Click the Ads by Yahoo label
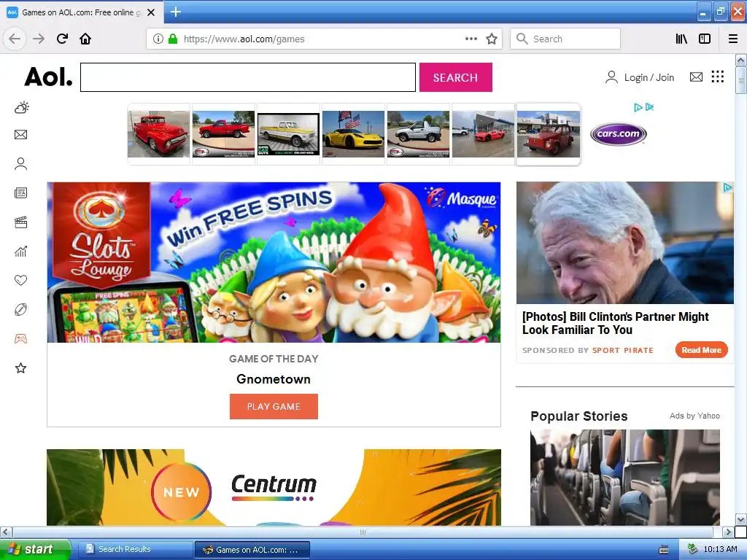This screenshot has width=747, height=560. (x=694, y=416)
